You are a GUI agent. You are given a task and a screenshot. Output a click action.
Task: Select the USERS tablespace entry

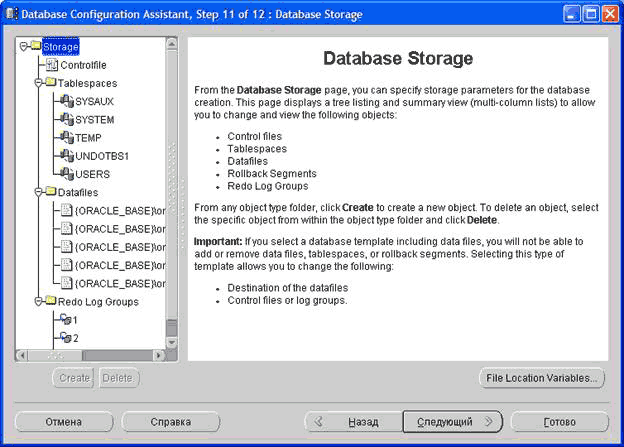pos(92,174)
